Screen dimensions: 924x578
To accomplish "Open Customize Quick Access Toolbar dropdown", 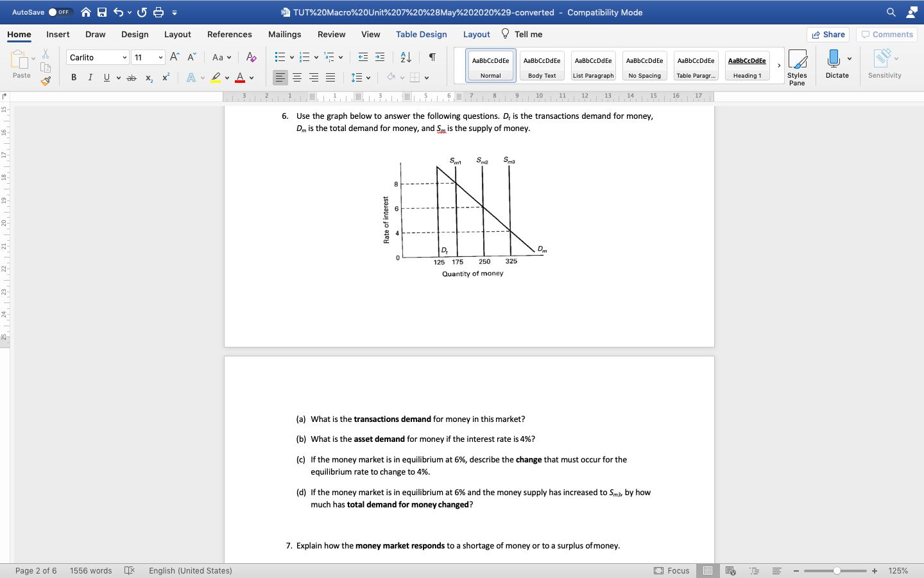I will (175, 12).
